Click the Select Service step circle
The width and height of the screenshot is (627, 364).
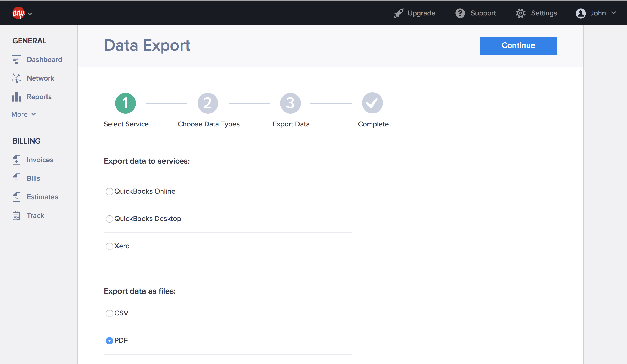click(126, 103)
